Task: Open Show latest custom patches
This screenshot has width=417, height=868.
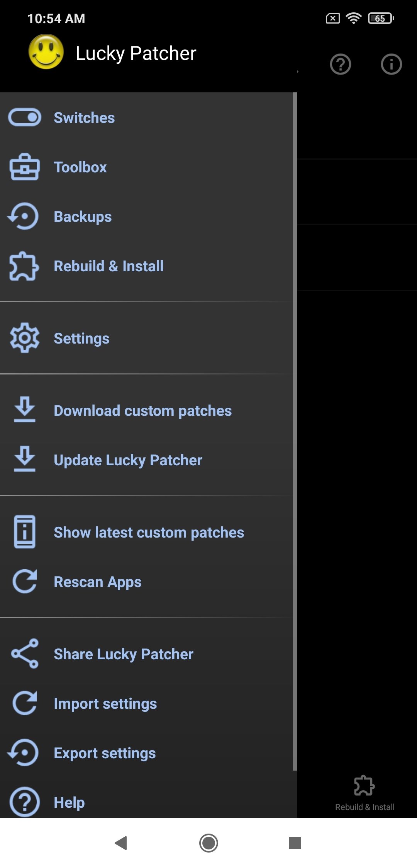Action: [149, 533]
